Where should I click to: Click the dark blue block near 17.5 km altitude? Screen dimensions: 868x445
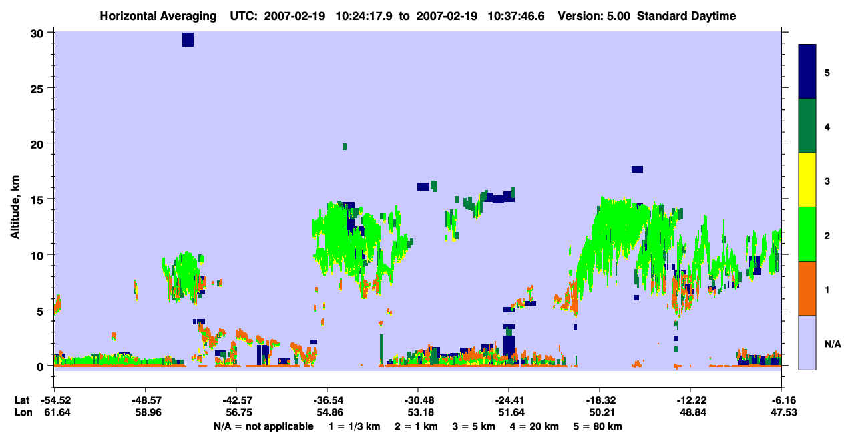[x=637, y=169]
